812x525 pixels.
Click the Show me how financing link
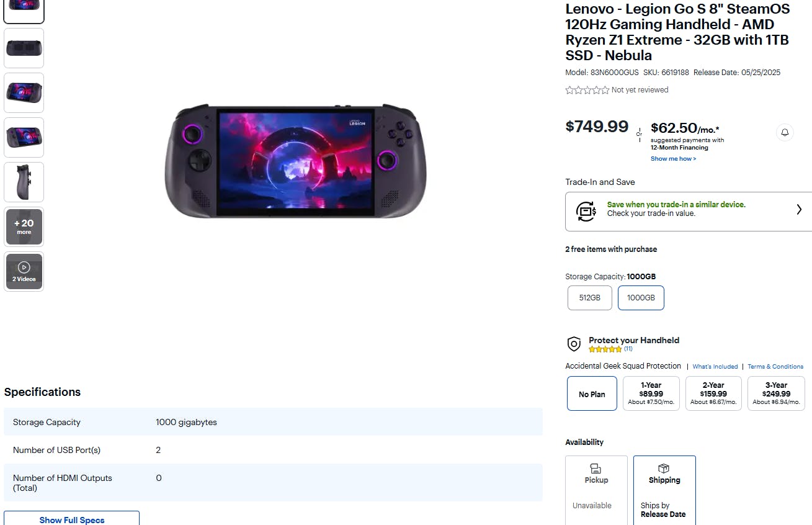click(x=673, y=159)
